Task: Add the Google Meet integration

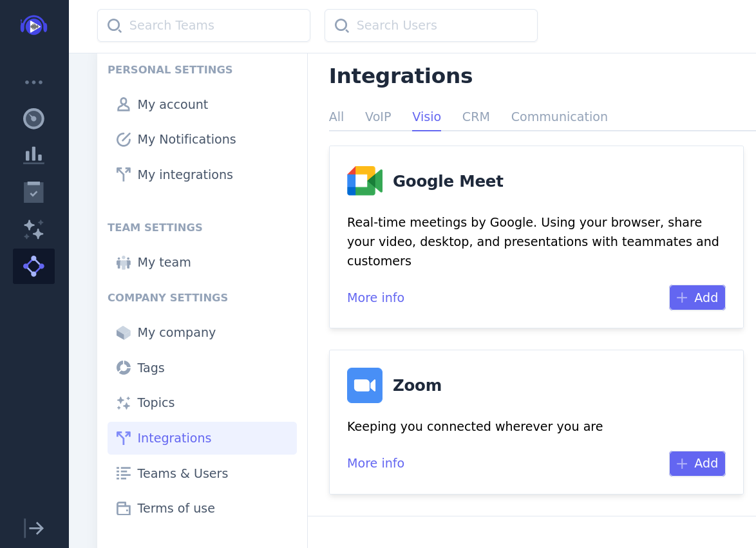Action: (697, 298)
